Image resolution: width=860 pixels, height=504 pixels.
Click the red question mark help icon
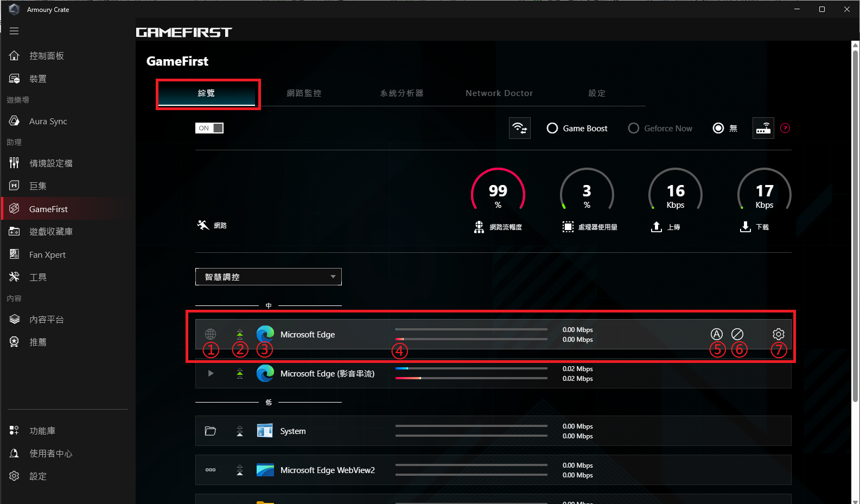point(785,128)
